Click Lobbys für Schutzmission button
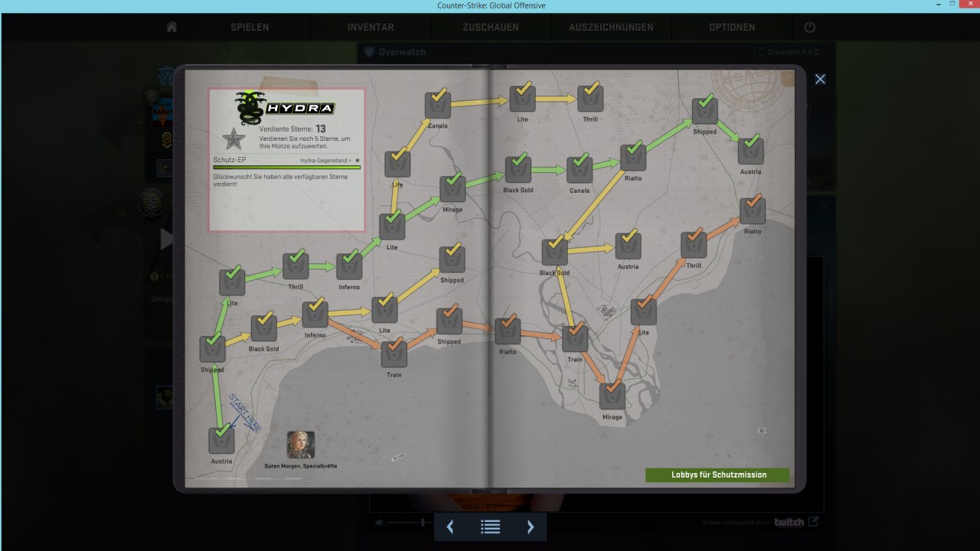This screenshot has height=551, width=980. coord(719,474)
